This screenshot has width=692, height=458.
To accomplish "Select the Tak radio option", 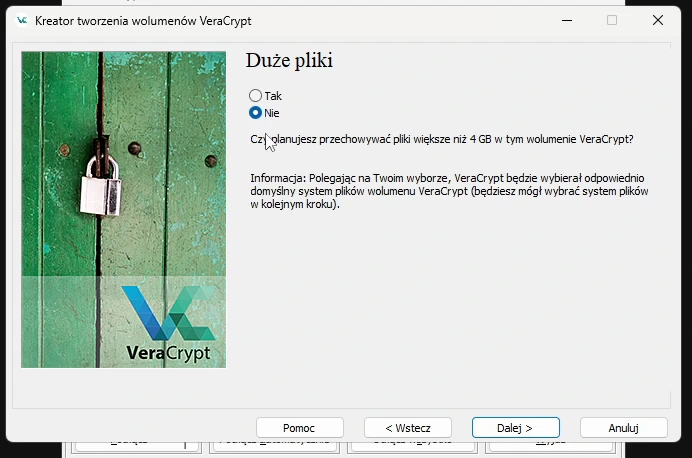I will click(x=265, y=96).
